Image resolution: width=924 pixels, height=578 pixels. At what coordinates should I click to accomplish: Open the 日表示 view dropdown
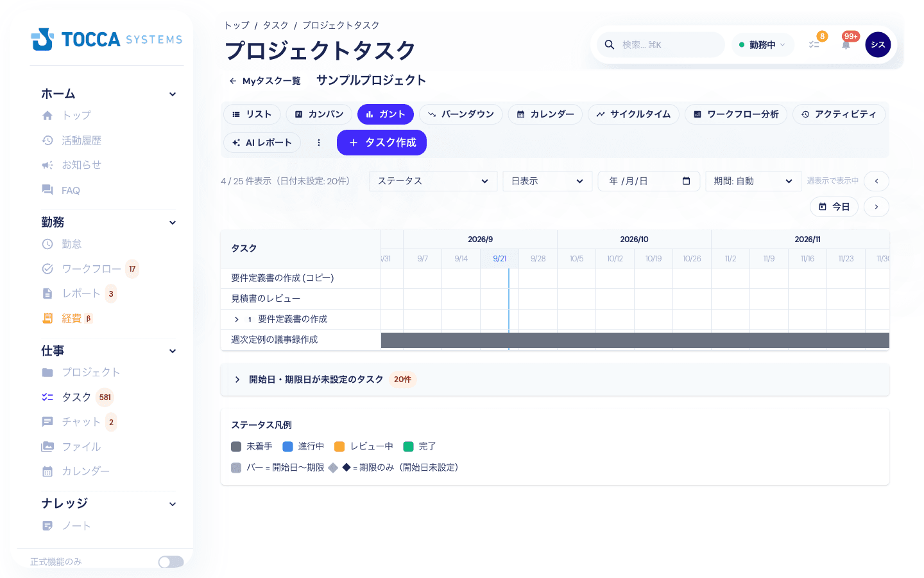[x=547, y=181]
